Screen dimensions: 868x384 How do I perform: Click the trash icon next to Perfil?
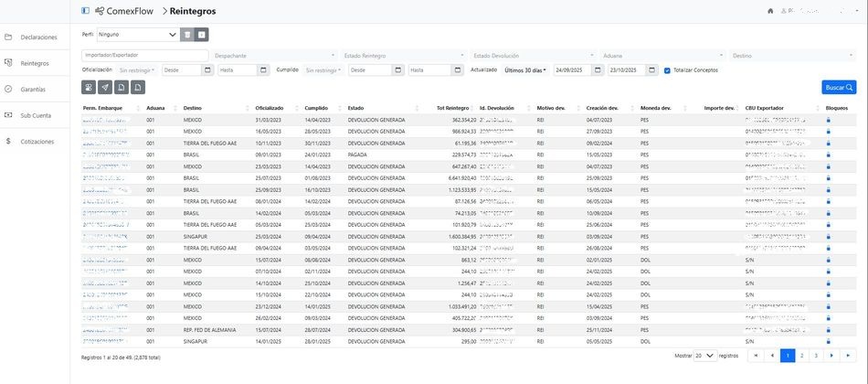tap(186, 35)
